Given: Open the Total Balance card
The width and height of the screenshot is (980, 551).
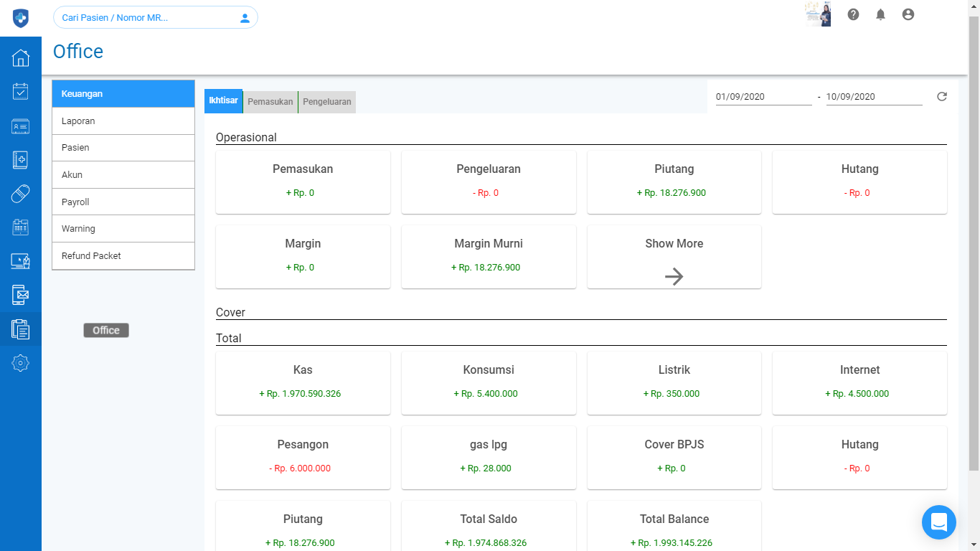Looking at the screenshot, I should [674, 526].
